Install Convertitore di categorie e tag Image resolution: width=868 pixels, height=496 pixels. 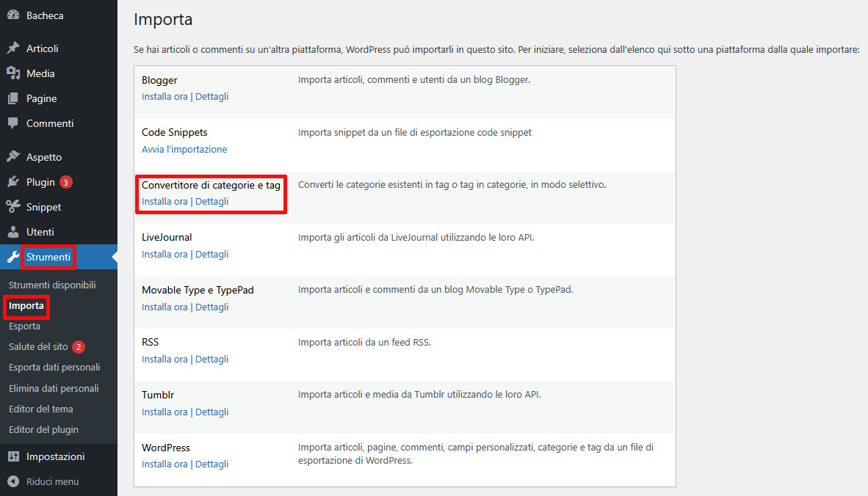(x=164, y=201)
